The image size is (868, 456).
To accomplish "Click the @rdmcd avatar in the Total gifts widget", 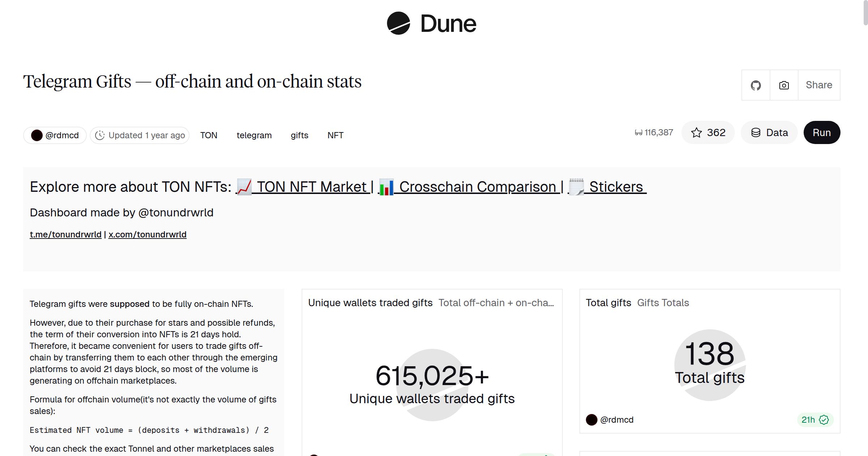I will pyautogui.click(x=592, y=419).
